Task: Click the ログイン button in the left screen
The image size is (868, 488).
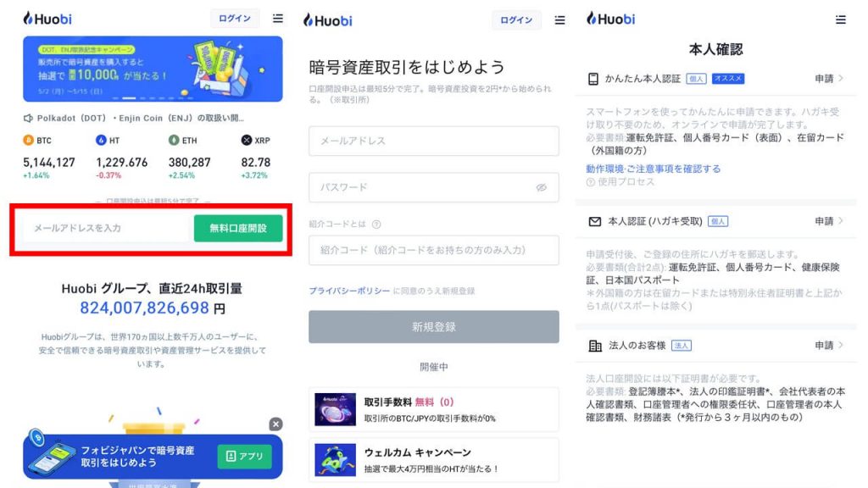Action: [x=235, y=19]
